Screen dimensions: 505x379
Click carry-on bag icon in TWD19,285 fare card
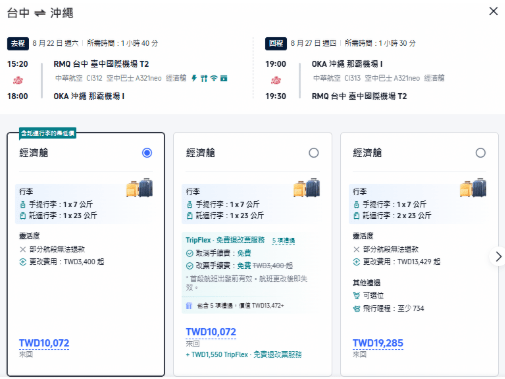coord(356,204)
